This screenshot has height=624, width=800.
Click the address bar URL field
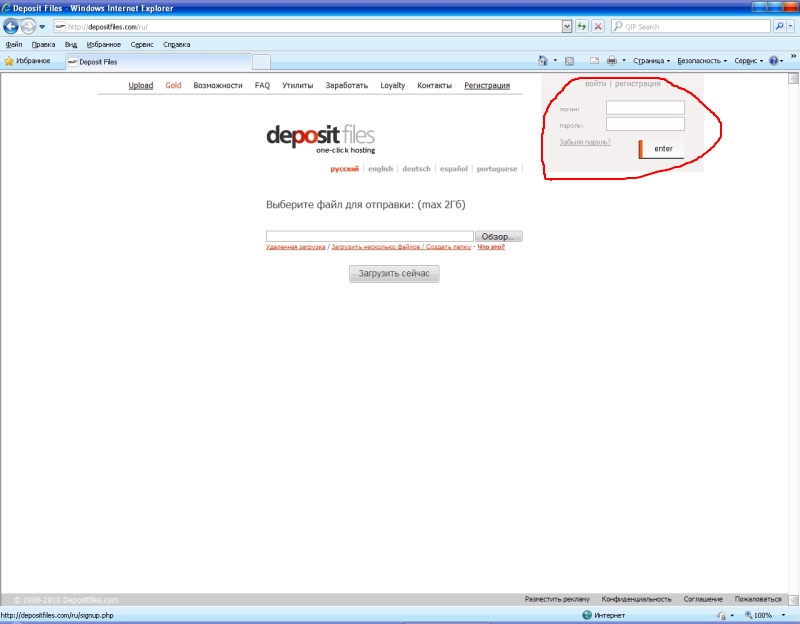pyautogui.click(x=308, y=27)
